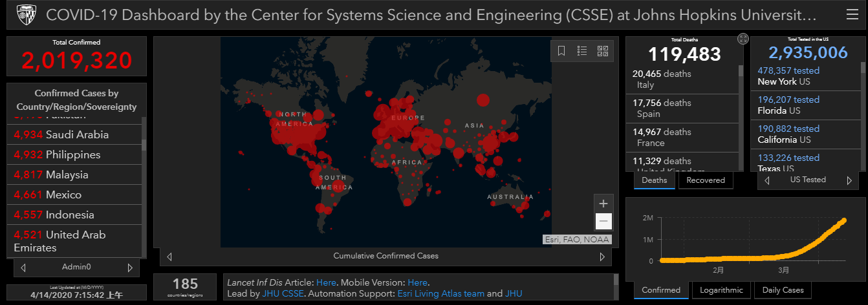Screen dimensions: 868x305
Task: Open the Esri Living Atlas team link
Action: point(440,293)
